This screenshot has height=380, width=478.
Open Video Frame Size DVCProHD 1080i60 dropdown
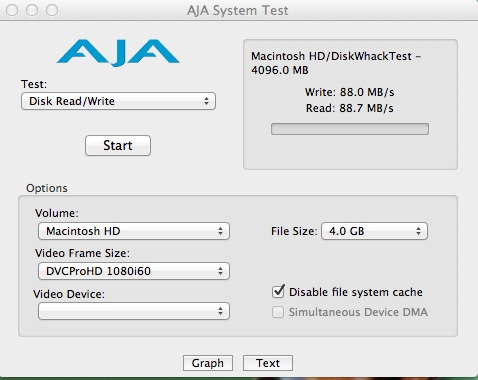[134, 271]
